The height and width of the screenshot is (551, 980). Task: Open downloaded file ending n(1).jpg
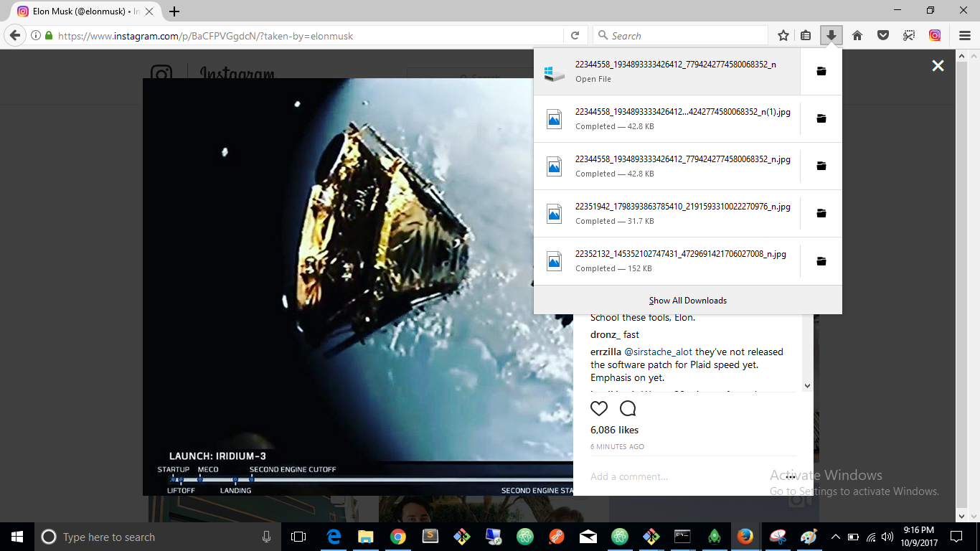(666, 118)
